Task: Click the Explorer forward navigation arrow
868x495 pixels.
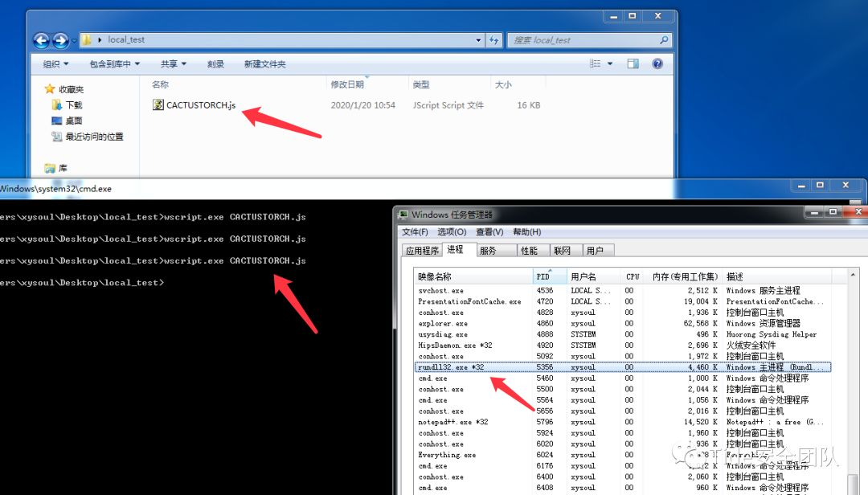Action: point(60,40)
